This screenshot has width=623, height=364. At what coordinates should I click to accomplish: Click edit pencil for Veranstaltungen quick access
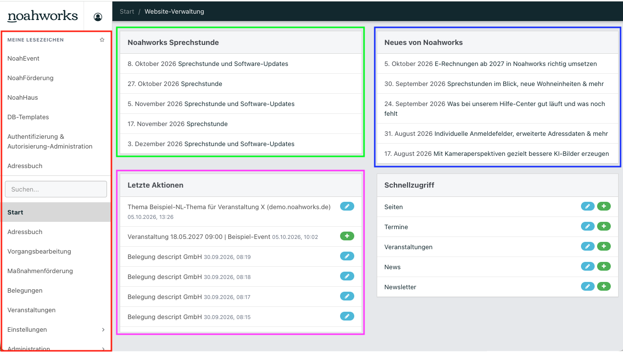coord(588,246)
